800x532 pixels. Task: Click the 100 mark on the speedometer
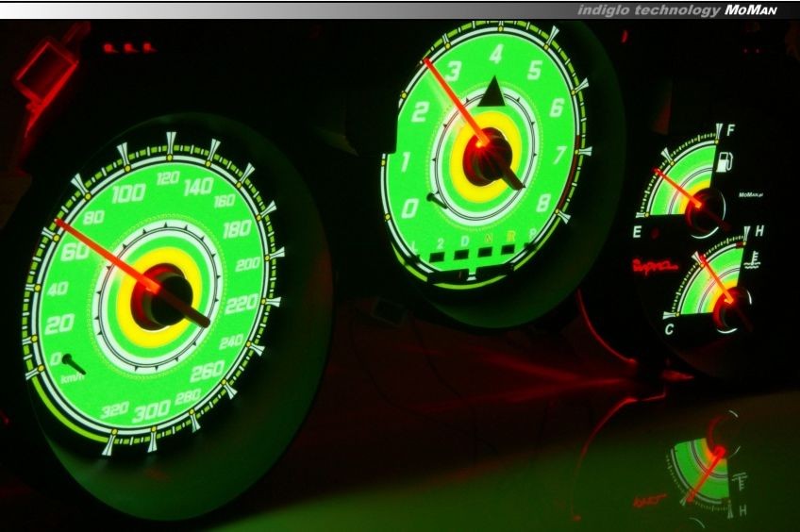click(x=128, y=194)
